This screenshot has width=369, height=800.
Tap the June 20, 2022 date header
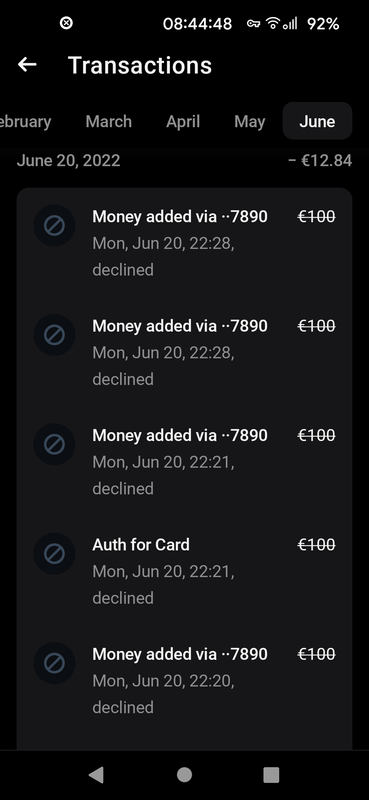[68, 161]
